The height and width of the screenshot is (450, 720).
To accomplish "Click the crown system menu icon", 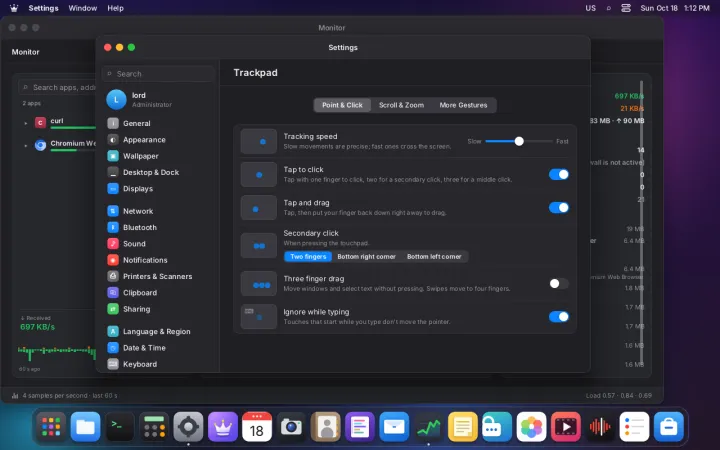I will pyautogui.click(x=14, y=8).
